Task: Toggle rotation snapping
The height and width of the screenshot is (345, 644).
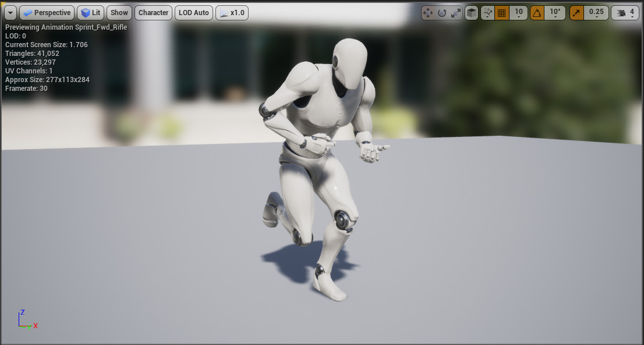Action: pos(537,12)
